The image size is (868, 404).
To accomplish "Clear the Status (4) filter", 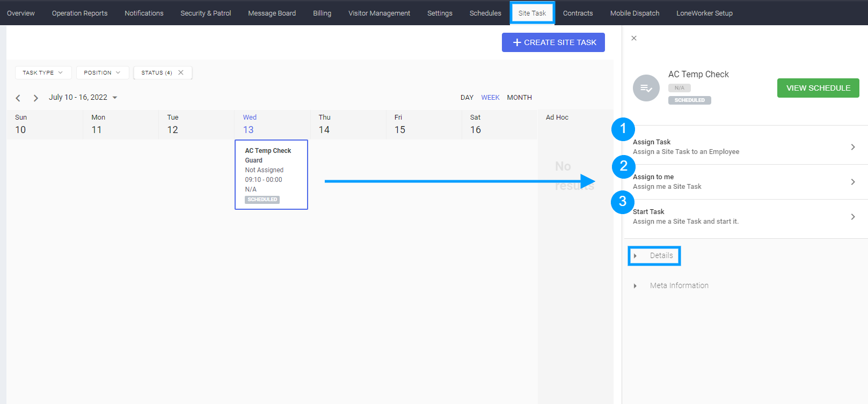I will point(181,72).
